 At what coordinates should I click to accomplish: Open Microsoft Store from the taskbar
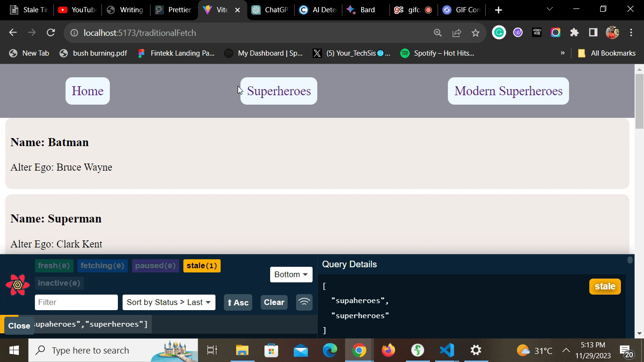(x=271, y=350)
